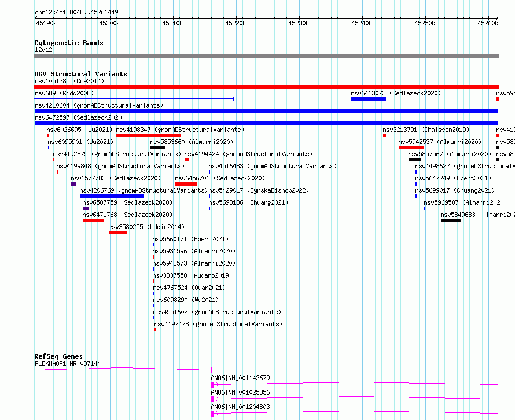Select the red bar under nsv6471768

[93, 220]
